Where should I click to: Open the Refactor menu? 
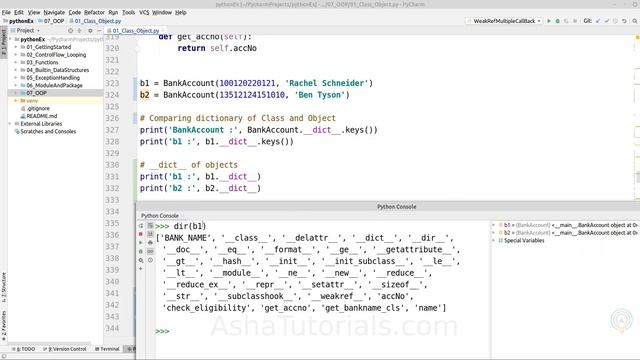coord(94,12)
